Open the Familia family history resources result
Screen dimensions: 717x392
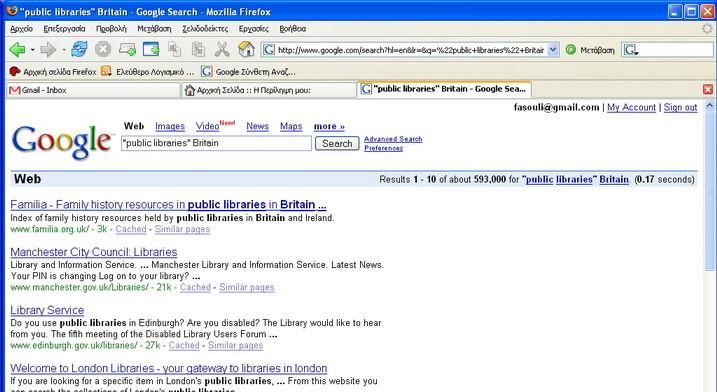pyautogui.click(x=168, y=204)
